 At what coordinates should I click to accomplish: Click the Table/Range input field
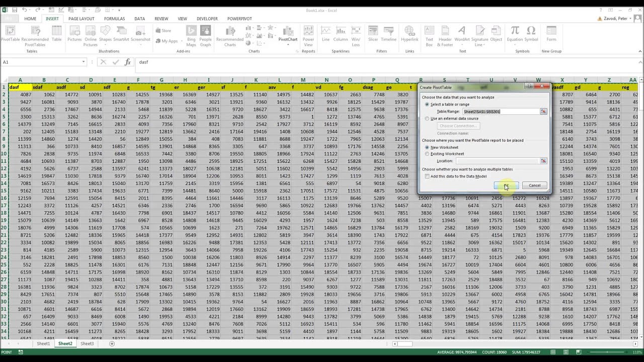point(501,111)
